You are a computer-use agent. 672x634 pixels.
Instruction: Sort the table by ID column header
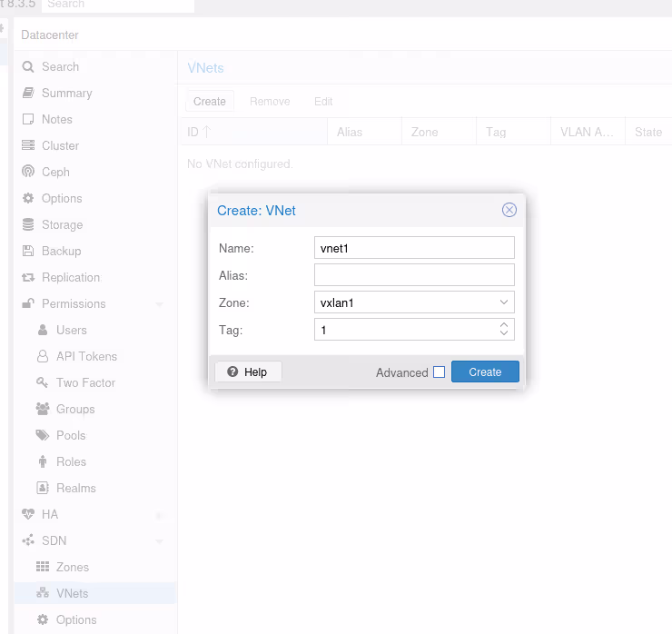pyautogui.click(x=199, y=132)
